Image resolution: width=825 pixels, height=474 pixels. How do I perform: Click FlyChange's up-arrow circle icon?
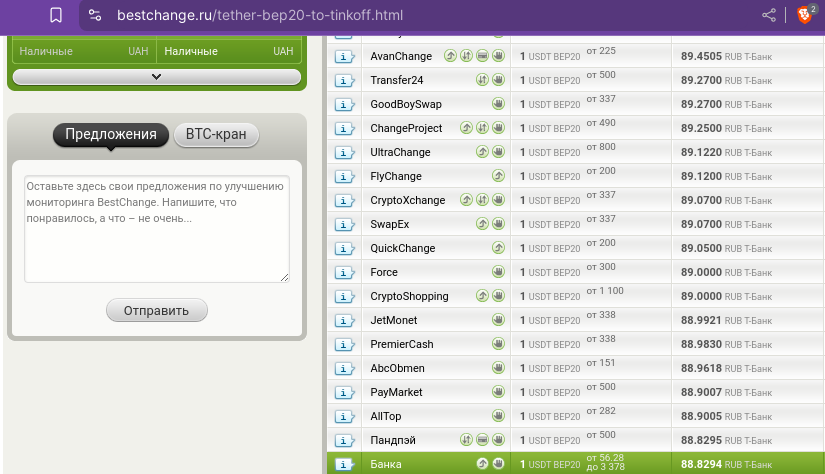(498, 176)
